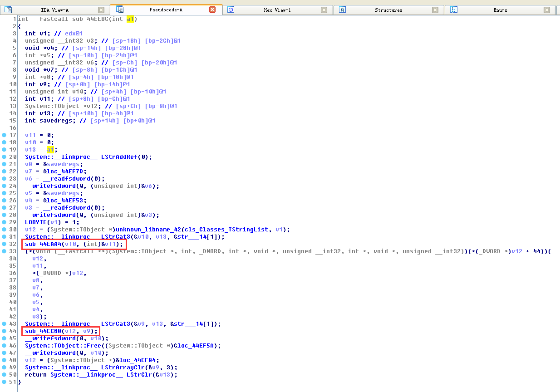Click highlighted a1 parameter in function signature
The width and height of the screenshot is (560, 392).
130,19
